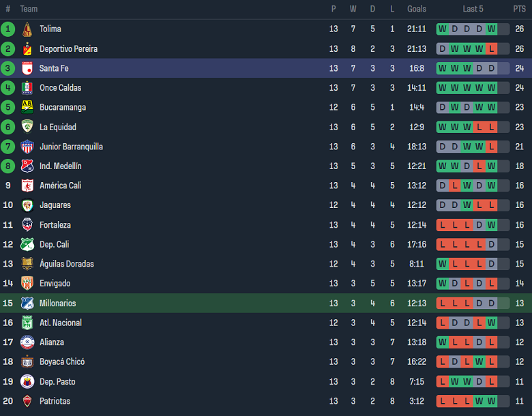Click the Last 5 column header
The width and height of the screenshot is (532, 416).
click(473, 9)
